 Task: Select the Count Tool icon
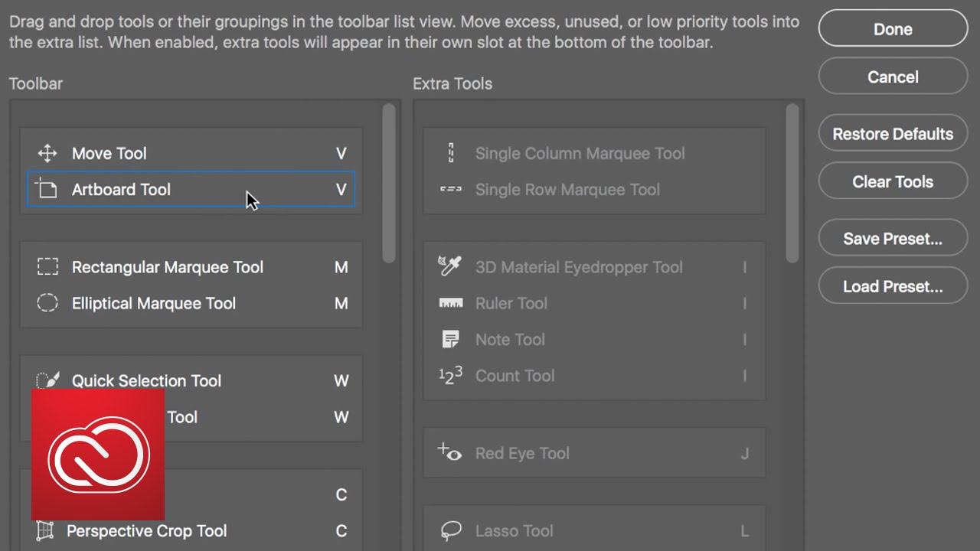click(450, 375)
